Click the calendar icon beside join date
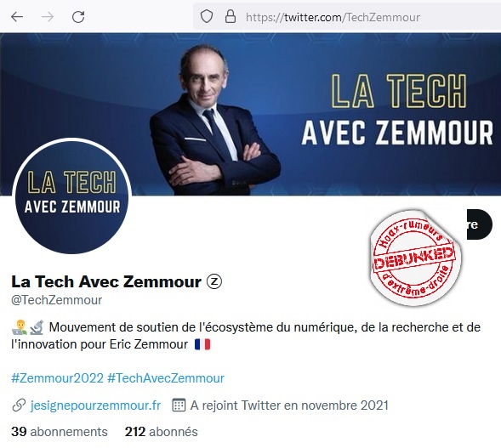Image resolution: width=501 pixels, height=448 pixels. (x=179, y=405)
